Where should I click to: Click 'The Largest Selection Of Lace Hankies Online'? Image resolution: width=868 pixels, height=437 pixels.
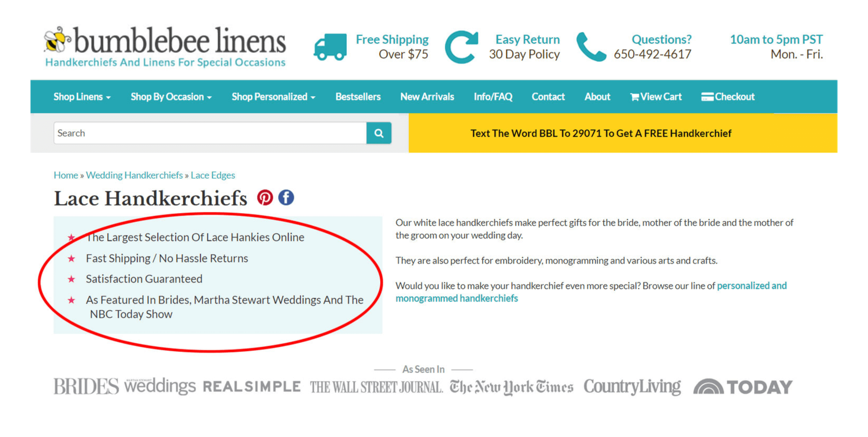(195, 237)
